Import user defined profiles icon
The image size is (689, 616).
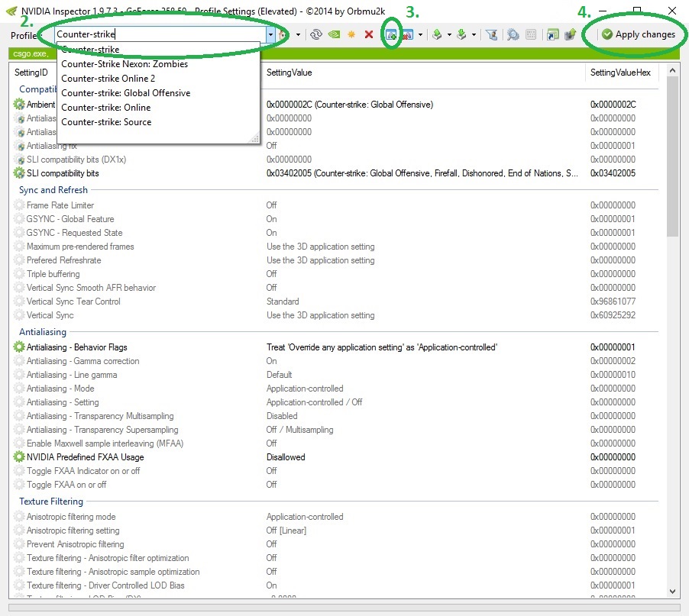(461, 34)
